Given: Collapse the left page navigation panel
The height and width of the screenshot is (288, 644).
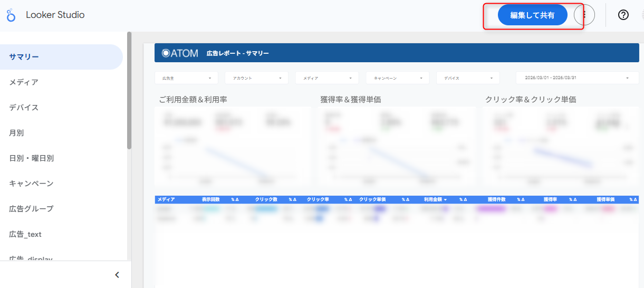Looking at the screenshot, I should 117,275.
